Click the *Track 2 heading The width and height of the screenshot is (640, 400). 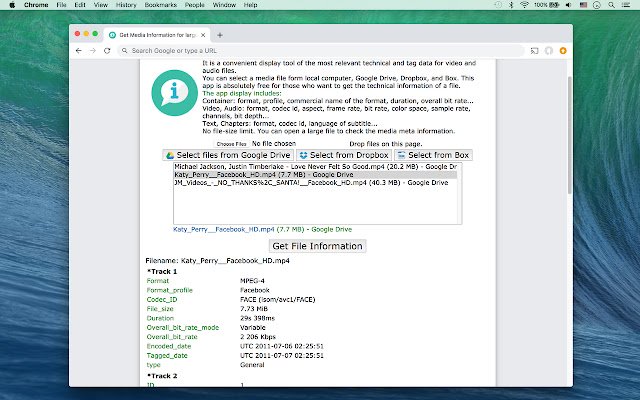pos(162,376)
